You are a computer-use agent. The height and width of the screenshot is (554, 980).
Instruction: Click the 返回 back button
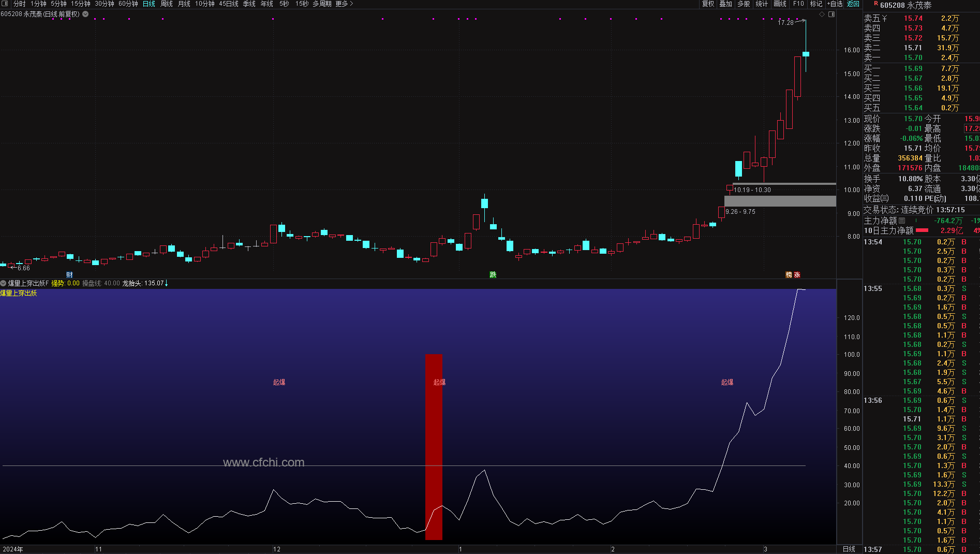(x=853, y=4)
